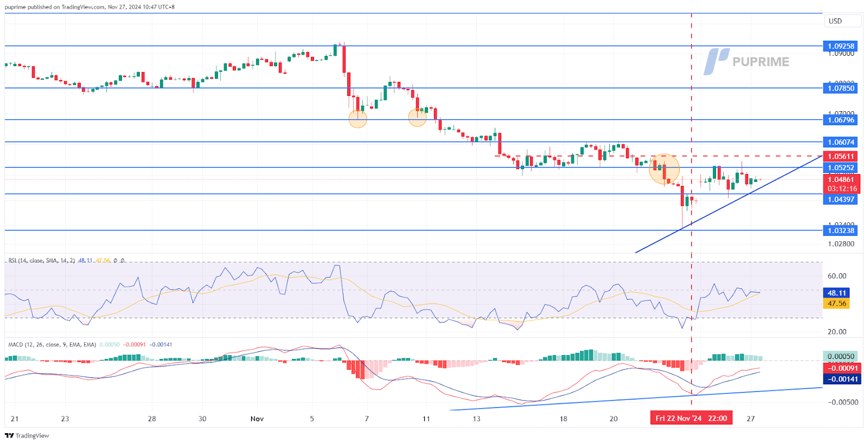Screen dimensions: 868x444
Task: Click the MACD indicator legend title
Action: (52, 345)
